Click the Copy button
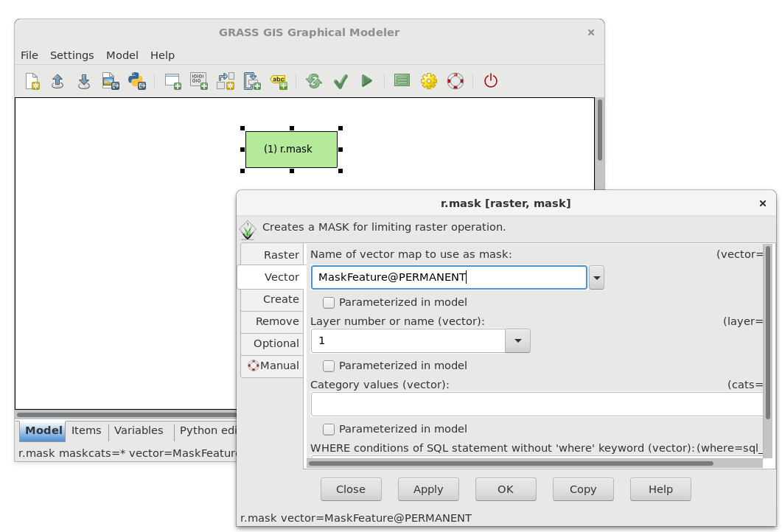The height and width of the screenshot is (532, 782). (x=583, y=489)
